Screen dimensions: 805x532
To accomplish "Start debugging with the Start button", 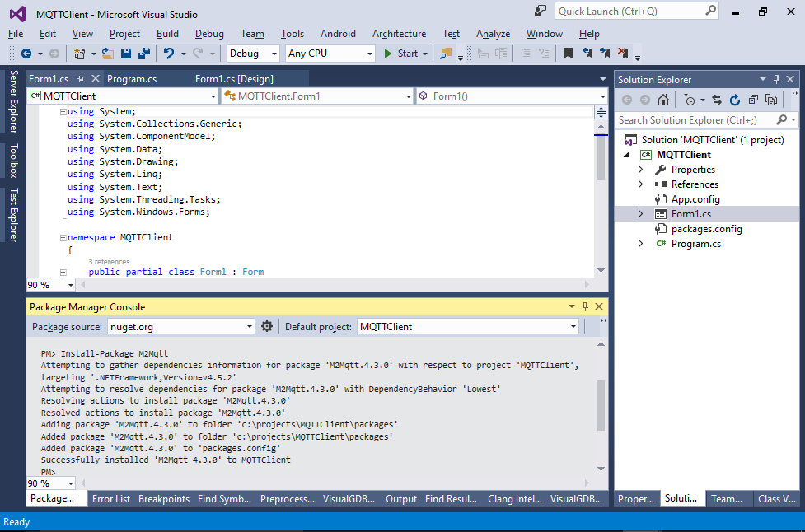I will pyautogui.click(x=401, y=54).
